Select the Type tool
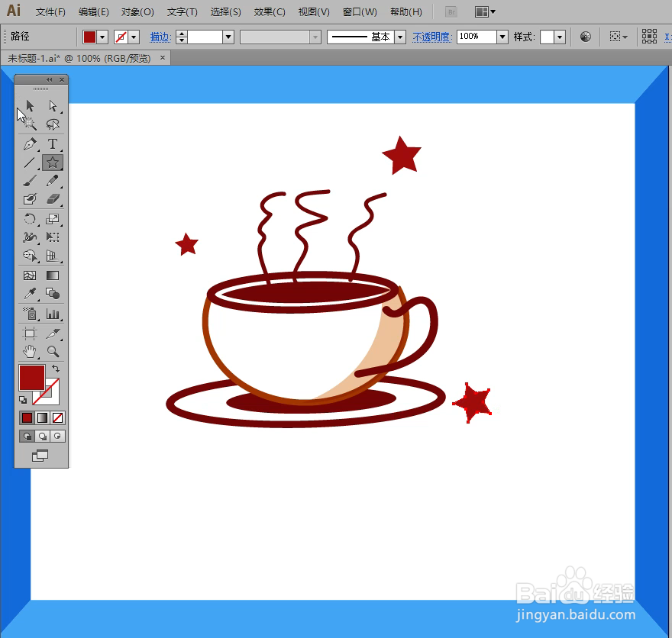 point(52,143)
